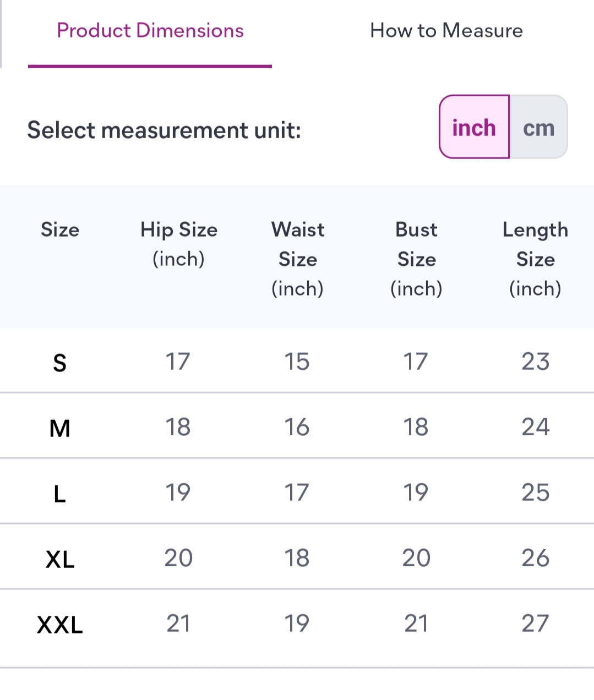This screenshot has width=594, height=700.
Task: Switch to the How to Measure tab
Action: [446, 30]
